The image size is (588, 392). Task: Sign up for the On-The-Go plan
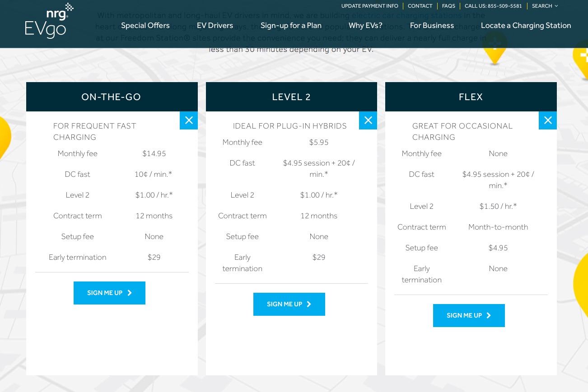point(109,293)
